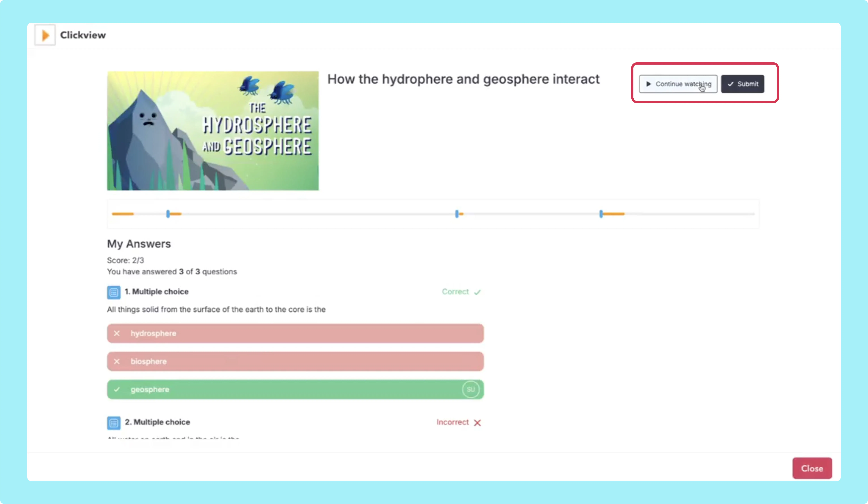The width and height of the screenshot is (868, 504).
Task: Click the red Incorrect cross for question 2
Action: [477, 423]
